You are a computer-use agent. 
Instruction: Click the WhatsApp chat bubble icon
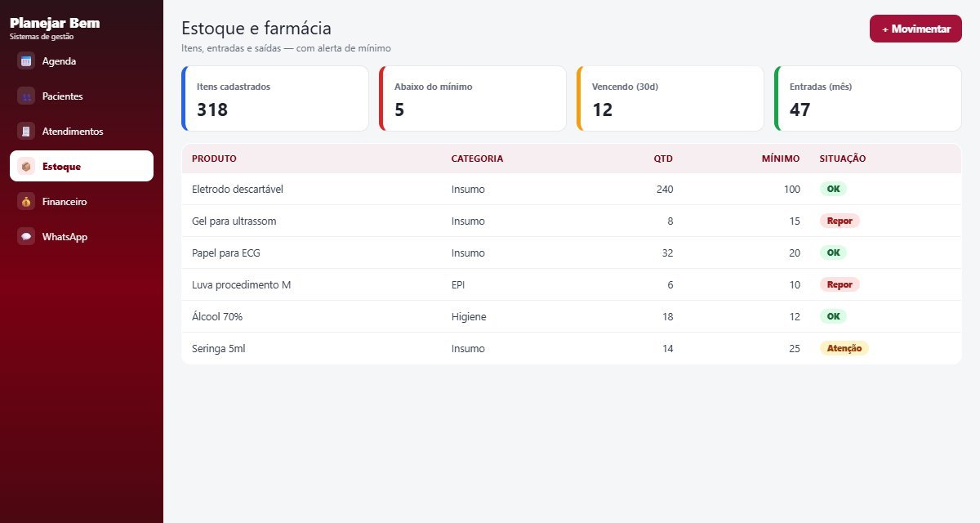[x=26, y=237]
